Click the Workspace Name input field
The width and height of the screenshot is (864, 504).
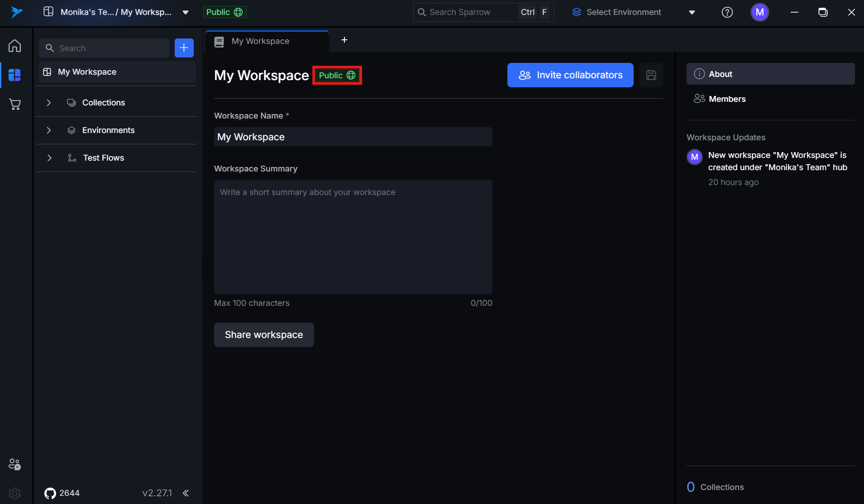353,137
